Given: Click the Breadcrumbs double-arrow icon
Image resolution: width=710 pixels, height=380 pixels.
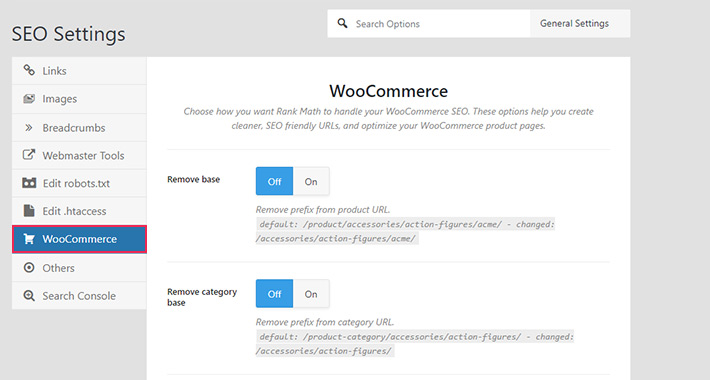Looking at the screenshot, I should (x=29, y=128).
